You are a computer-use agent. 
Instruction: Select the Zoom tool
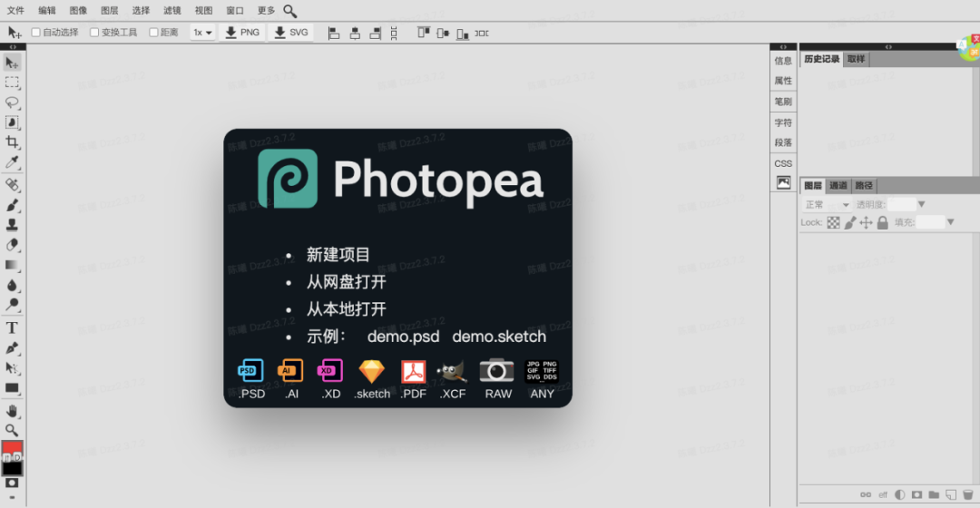tap(12, 430)
